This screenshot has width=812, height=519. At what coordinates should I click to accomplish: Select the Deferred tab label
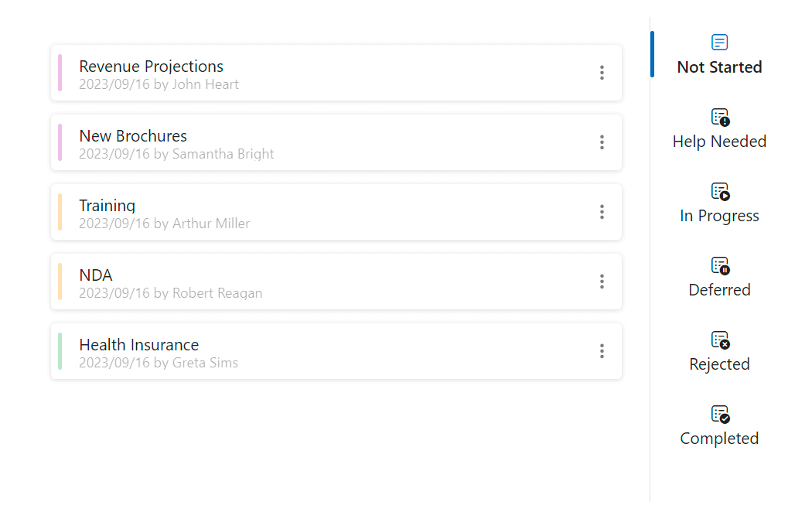click(719, 290)
